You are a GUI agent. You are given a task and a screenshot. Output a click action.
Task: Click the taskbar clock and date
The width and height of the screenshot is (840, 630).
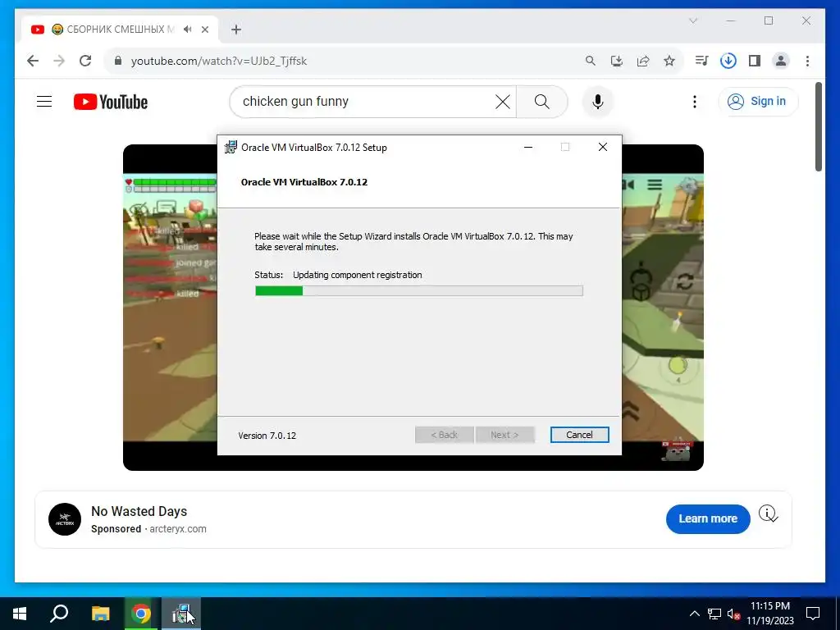click(x=769, y=614)
